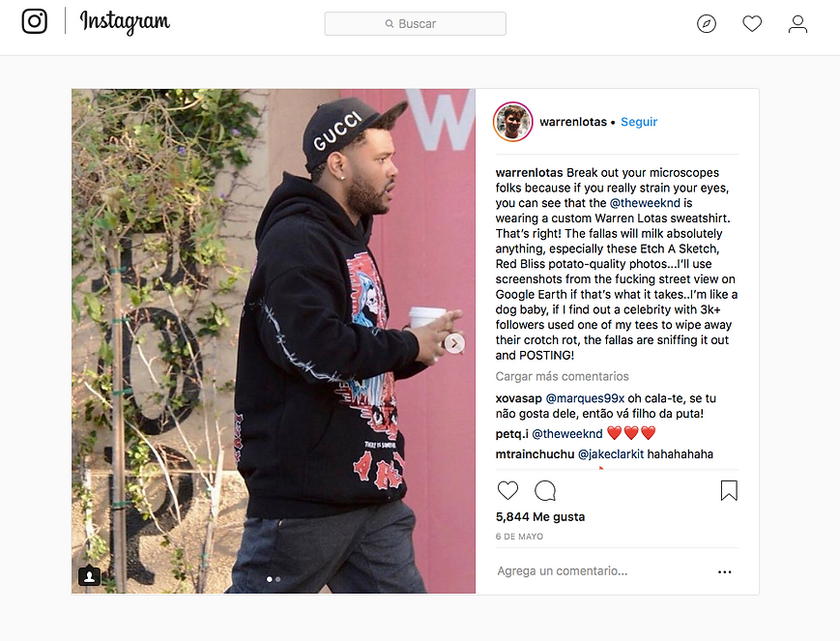Click the Instagram wordmark logo

125,22
